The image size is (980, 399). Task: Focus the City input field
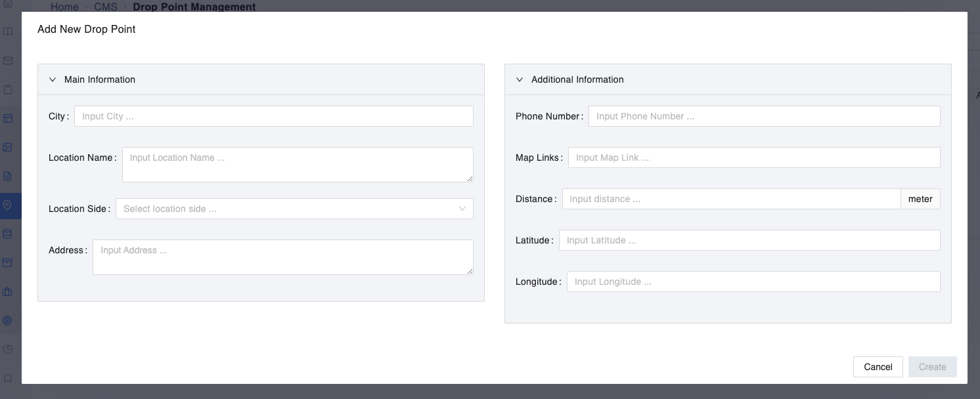click(x=273, y=116)
